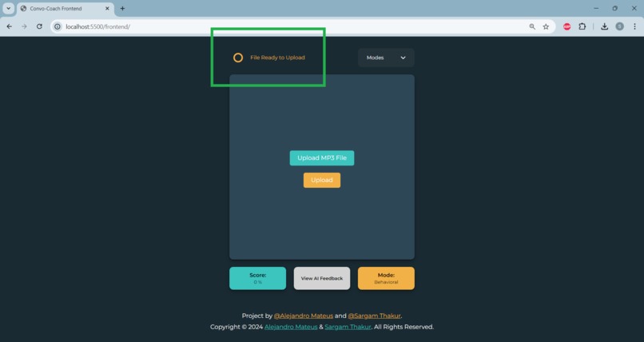644x342 pixels.
Task: Open the @Alejandro Mateus project link
Action: (304, 316)
